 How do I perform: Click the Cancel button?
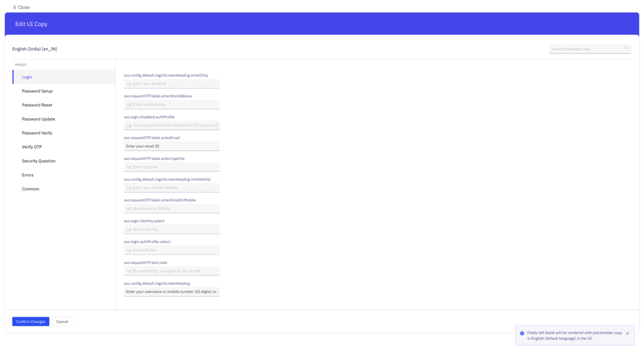[62, 321]
